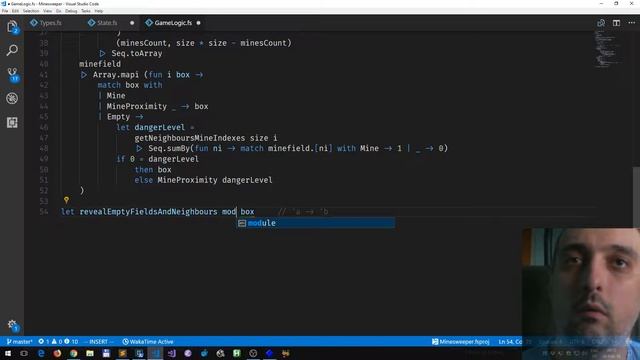Click the INSERT vim mode indicator

coord(98,342)
